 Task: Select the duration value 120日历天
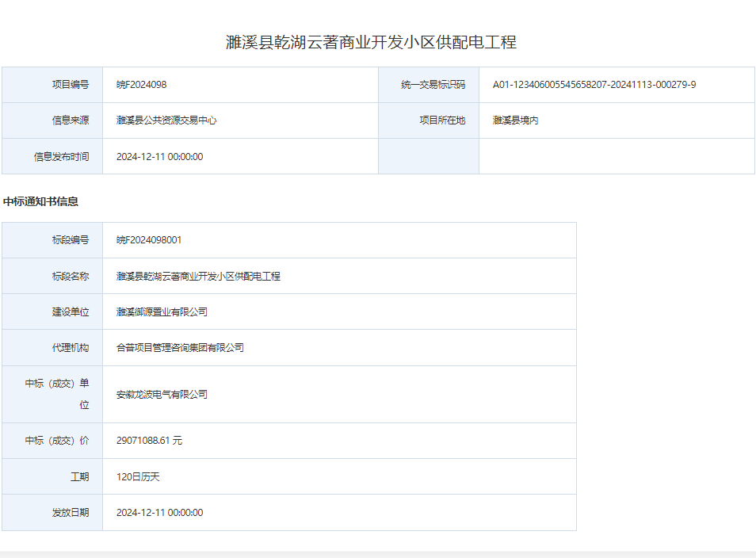pos(138,477)
